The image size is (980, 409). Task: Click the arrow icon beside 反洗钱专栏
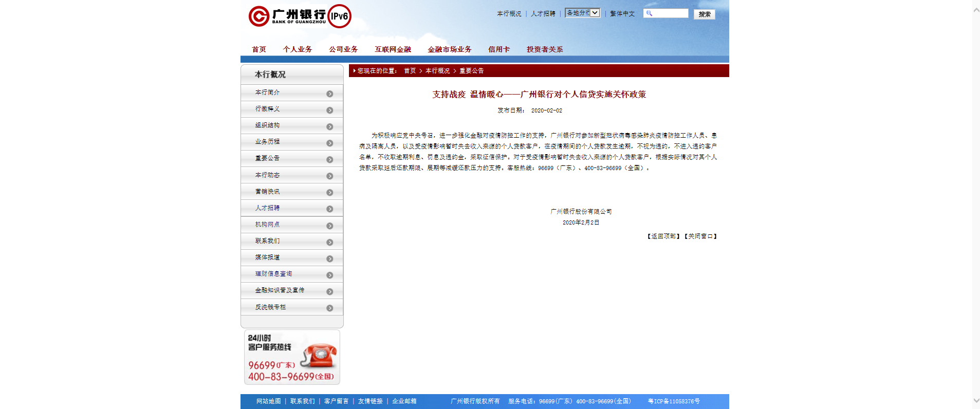coord(330,308)
